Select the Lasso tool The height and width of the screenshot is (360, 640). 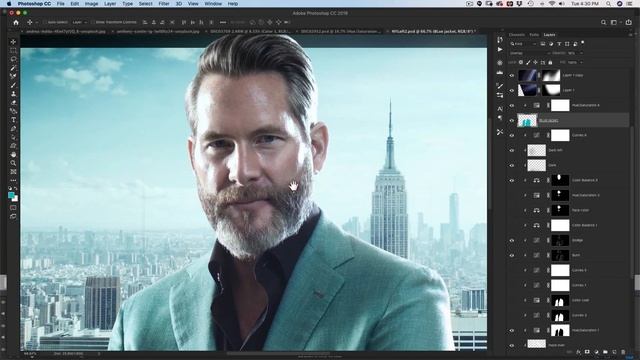(13, 59)
